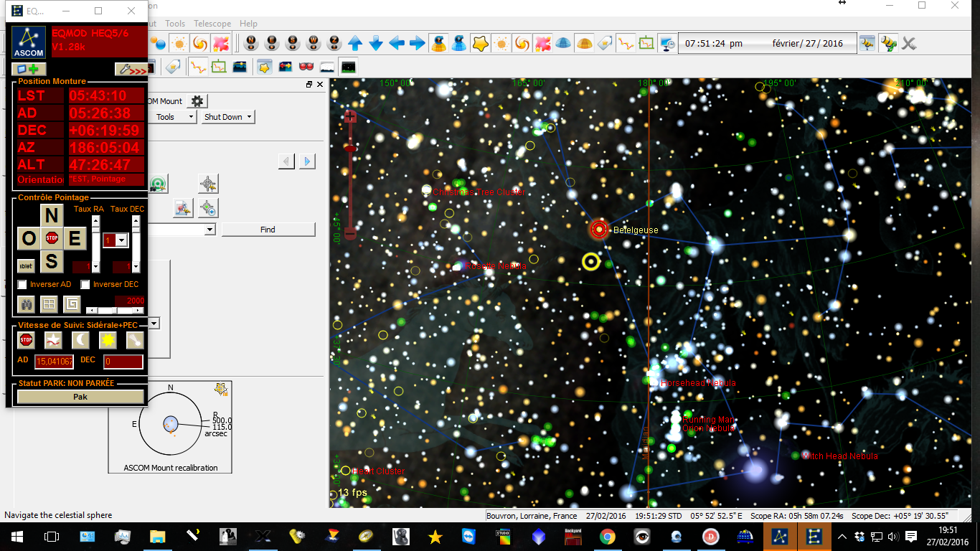Click the Look South compass button

[x=293, y=43]
